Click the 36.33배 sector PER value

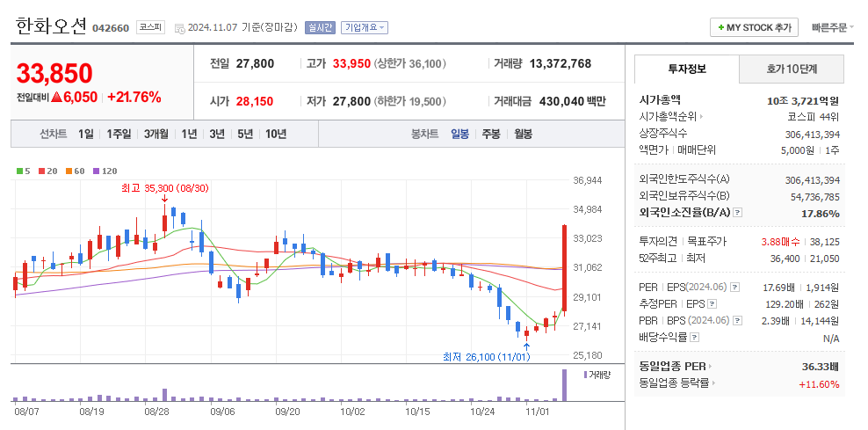pos(821,367)
